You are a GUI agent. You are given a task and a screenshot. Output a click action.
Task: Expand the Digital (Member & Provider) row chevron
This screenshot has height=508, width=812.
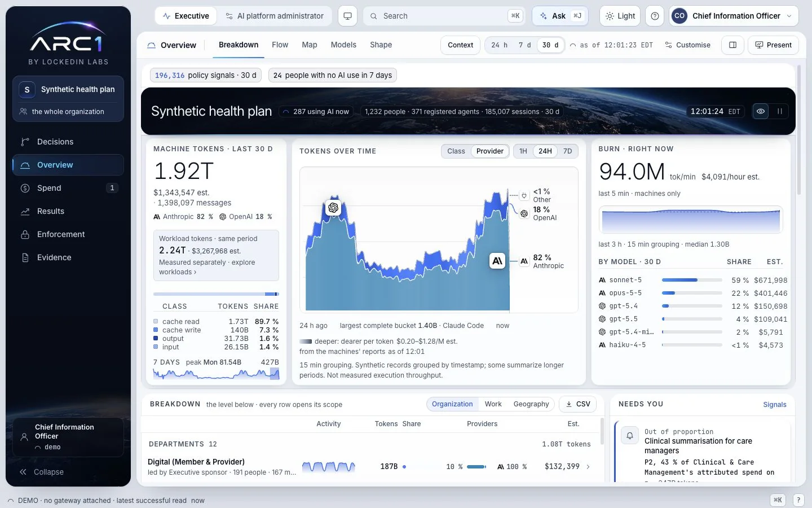[x=588, y=467]
